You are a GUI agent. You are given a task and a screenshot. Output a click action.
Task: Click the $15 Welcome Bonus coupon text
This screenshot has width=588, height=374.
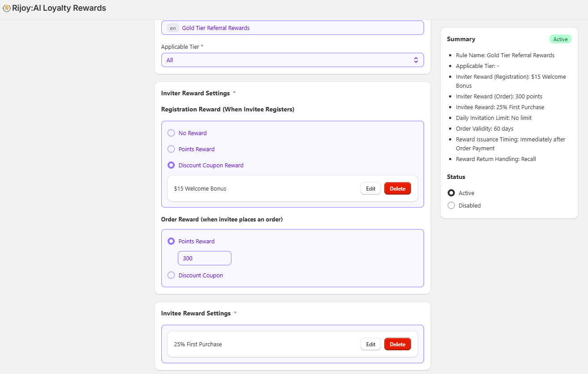coord(200,188)
